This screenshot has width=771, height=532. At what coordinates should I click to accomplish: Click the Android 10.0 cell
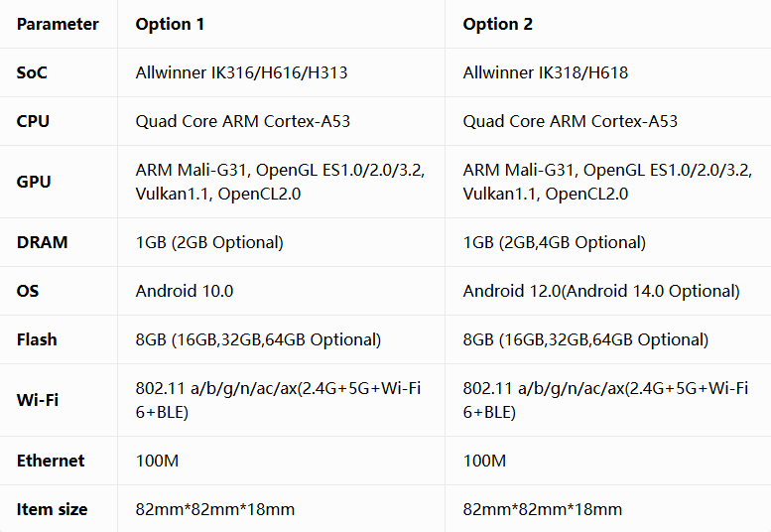[x=185, y=291]
